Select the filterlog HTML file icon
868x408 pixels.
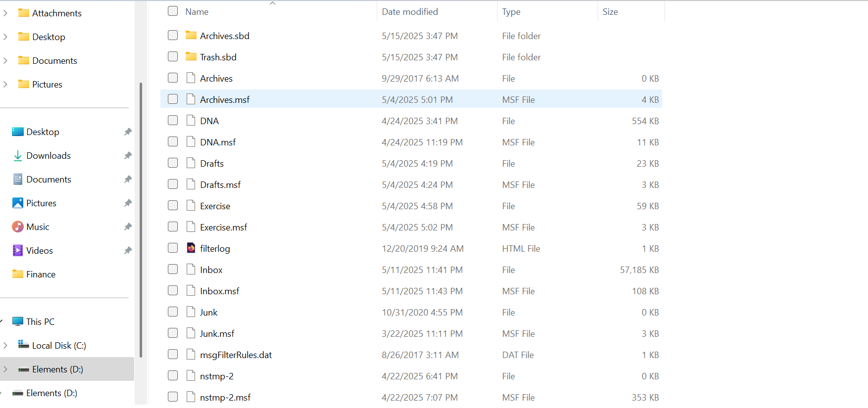[191, 248]
